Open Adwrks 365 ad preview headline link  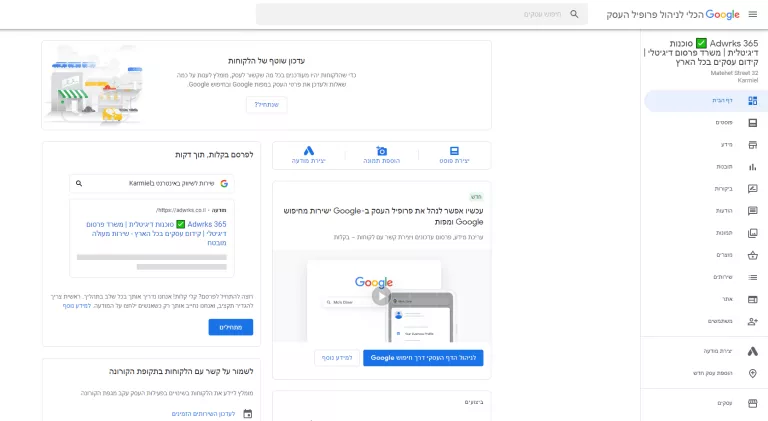click(156, 233)
